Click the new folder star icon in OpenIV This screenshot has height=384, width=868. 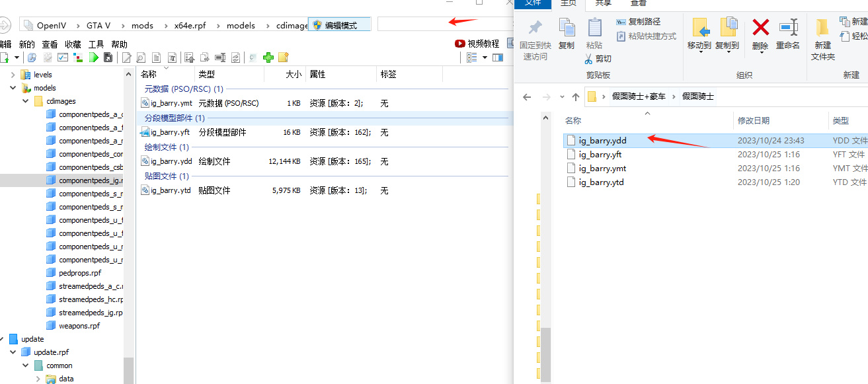coord(284,58)
